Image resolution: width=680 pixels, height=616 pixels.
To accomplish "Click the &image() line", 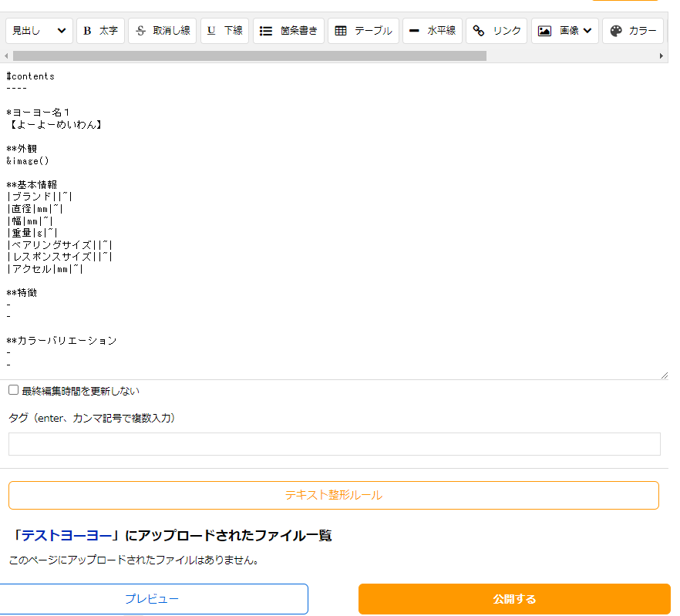I will tap(28, 161).
